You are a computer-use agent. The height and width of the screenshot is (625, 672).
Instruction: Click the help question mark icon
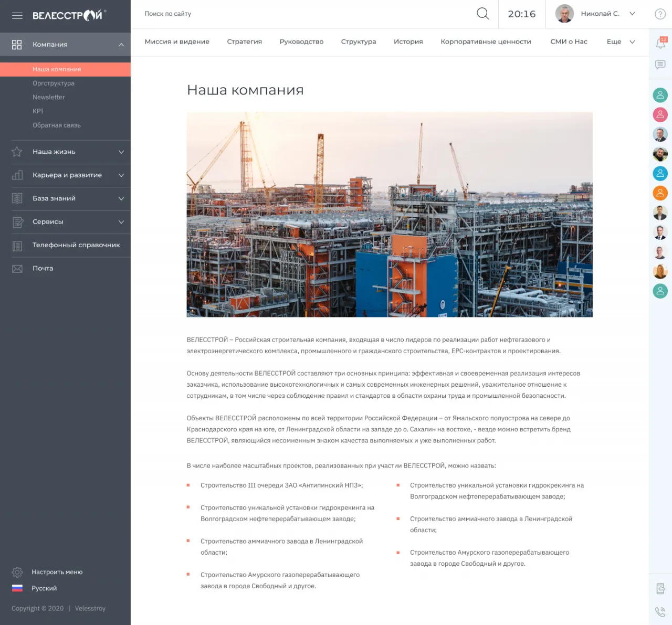click(660, 14)
